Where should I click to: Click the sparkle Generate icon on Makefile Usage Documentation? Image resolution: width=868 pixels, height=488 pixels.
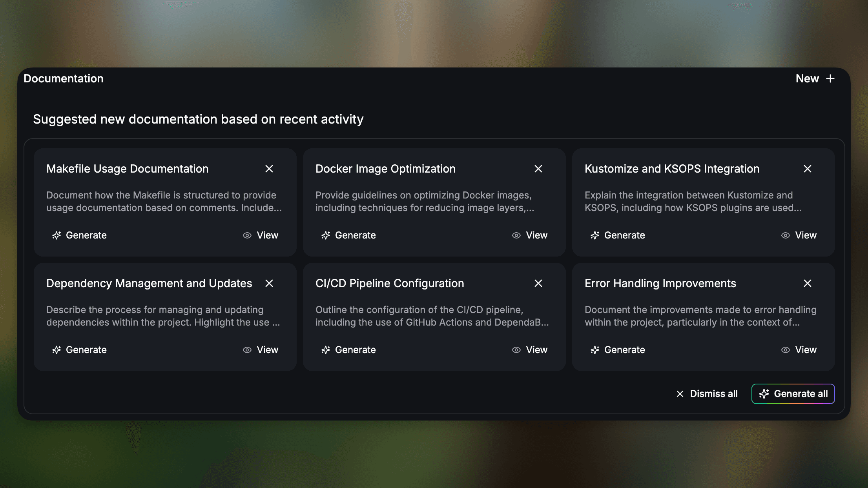click(x=57, y=235)
